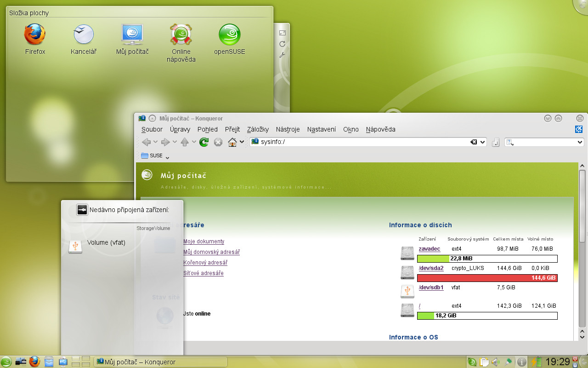Click the red shutdown button in the panel
The height and width of the screenshot is (368, 588).
pyautogui.click(x=575, y=359)
